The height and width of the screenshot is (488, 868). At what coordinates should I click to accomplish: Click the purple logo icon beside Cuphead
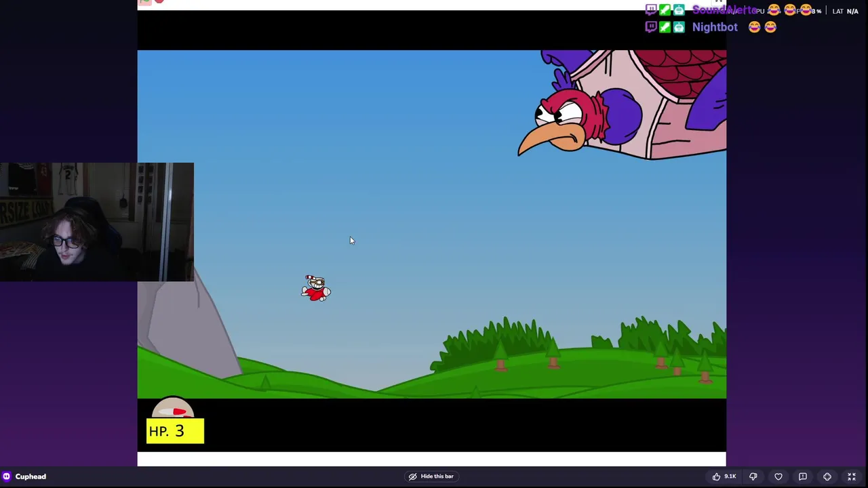pos(7,476)
